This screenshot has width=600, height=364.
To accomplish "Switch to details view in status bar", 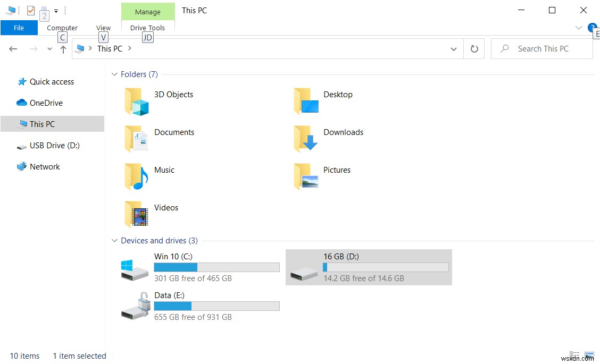I will 574,355.
